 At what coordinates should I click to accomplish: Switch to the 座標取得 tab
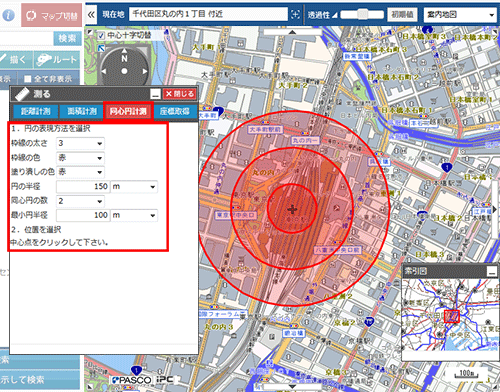point(175,111)
